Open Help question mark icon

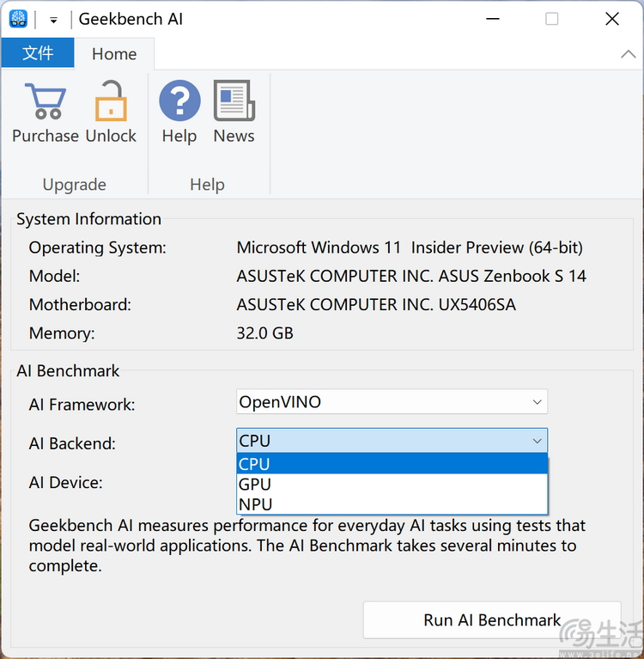[x=179, y=101]
